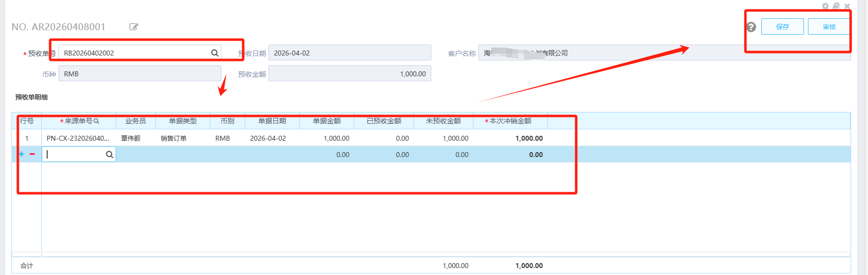This screenshot has width=868, height=275.
Task: Click the 合计 total label
Action: [27, 266]
